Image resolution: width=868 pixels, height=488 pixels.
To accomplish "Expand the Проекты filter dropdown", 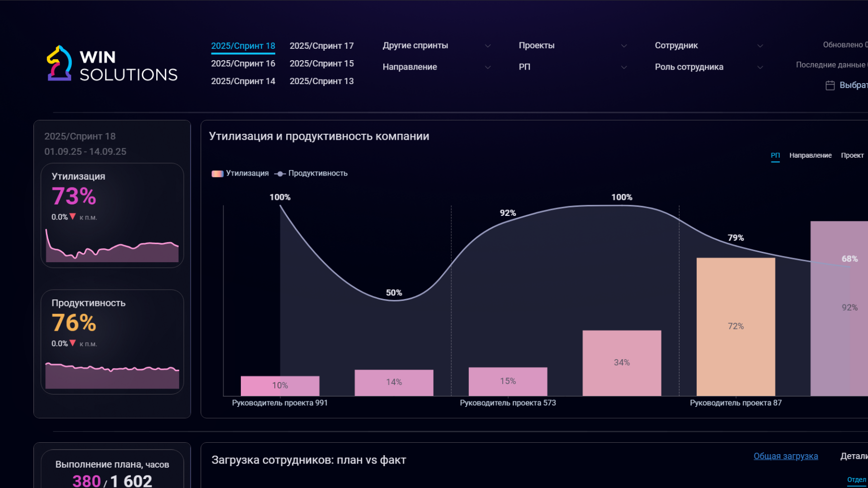I will pos(572,46).
